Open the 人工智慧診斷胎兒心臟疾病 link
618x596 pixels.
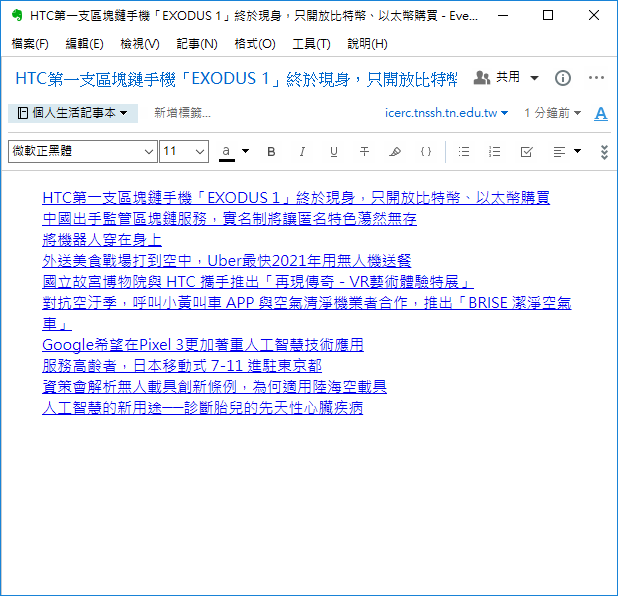(202, 408)
